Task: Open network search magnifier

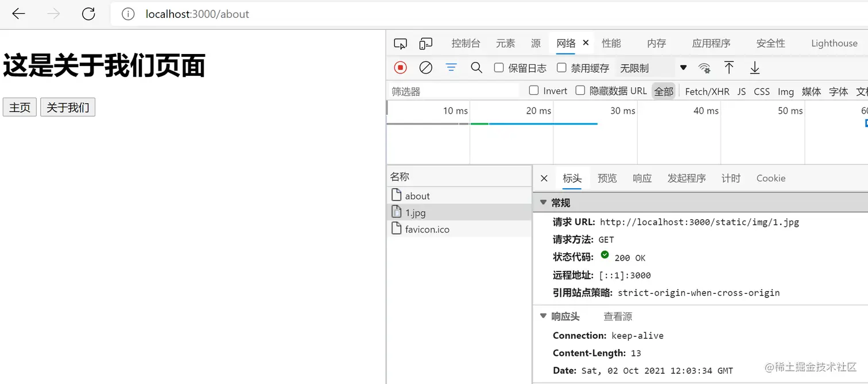Action: click(x=476, y=68)
